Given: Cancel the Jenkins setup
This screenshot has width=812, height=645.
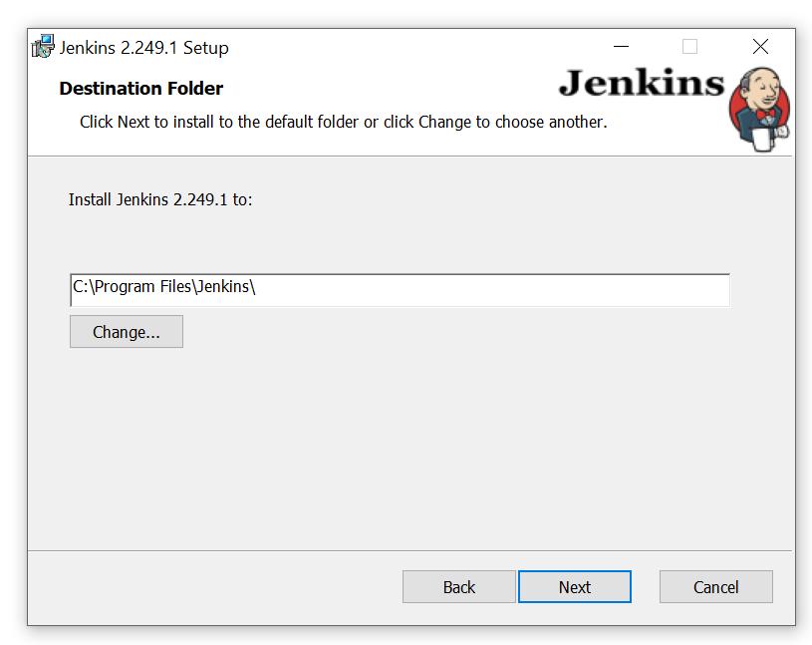Looking at the screenshot, I should (715, 586).
